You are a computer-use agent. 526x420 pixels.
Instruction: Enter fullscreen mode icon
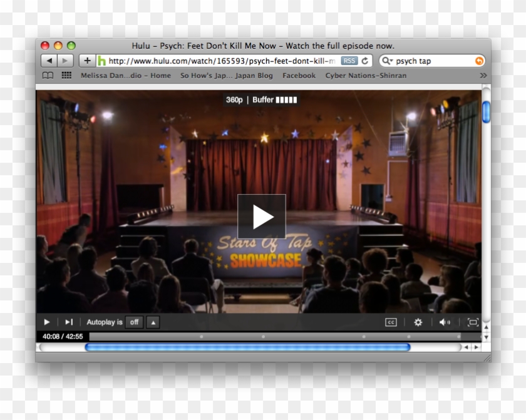(473, 322)
